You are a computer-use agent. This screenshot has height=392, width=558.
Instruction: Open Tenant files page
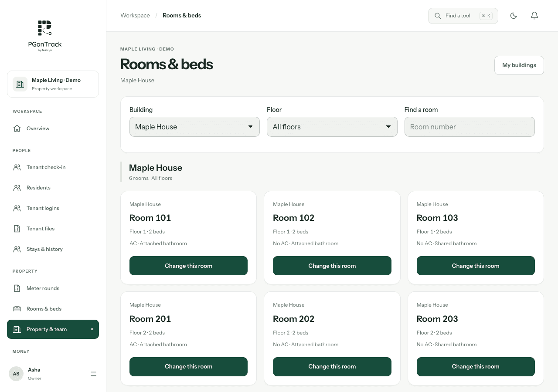click(53, 229)
